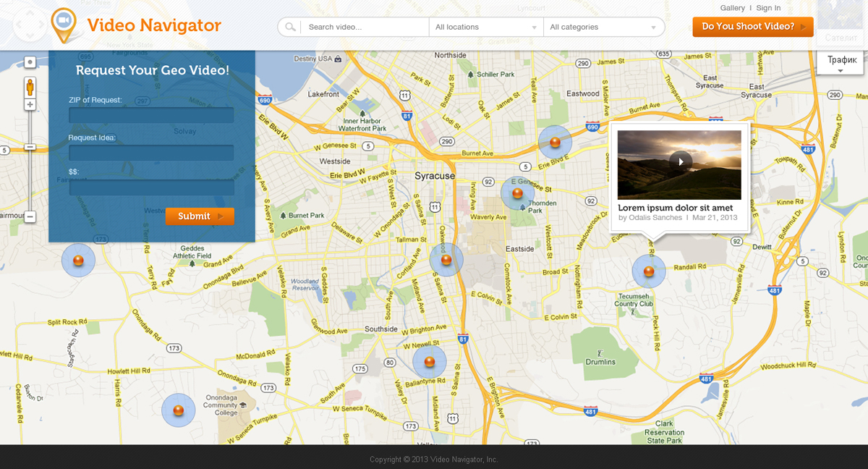Image resolution: width=868 pixels, height=469 pixels.
Task: Click the Odalis Sanches author name
Action: click(x=655, y=218)
